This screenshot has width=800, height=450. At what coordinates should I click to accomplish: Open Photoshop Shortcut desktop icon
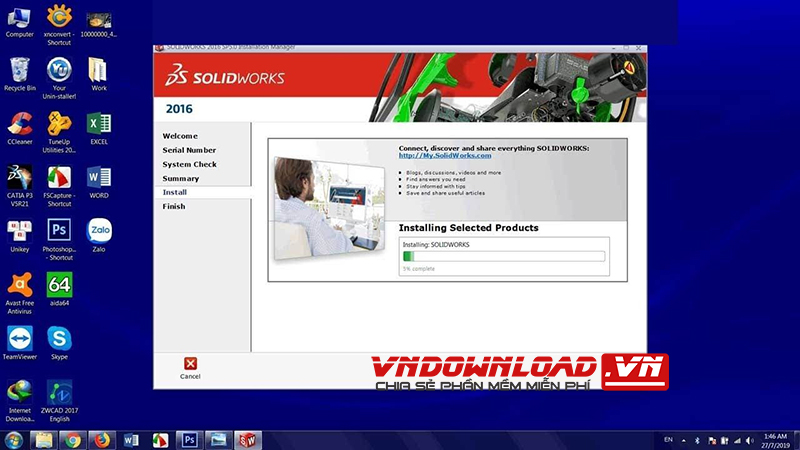pos(59,239)
